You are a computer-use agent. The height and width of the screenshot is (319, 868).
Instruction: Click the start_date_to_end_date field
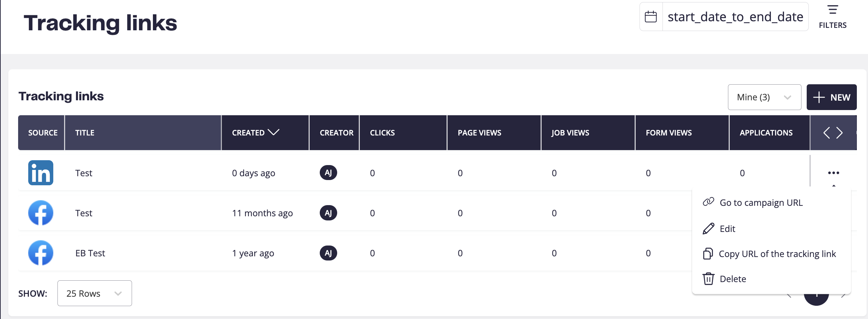735,17
